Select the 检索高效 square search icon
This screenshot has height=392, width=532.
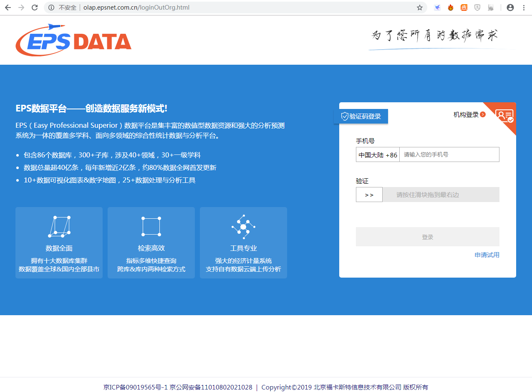tap(151, 225)
